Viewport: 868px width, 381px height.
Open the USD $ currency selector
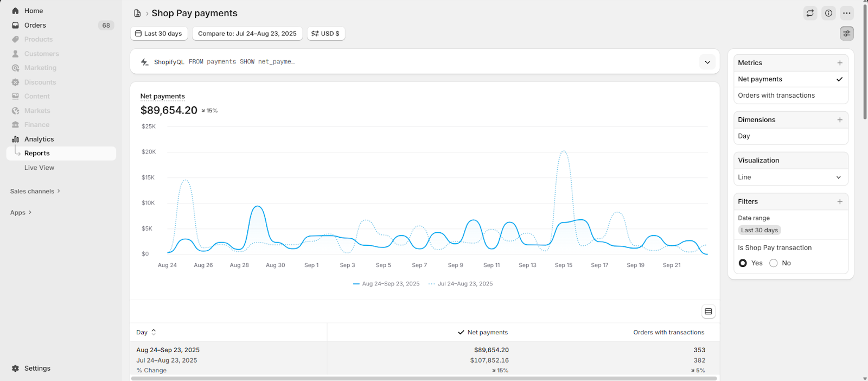(x=325, y=33)
